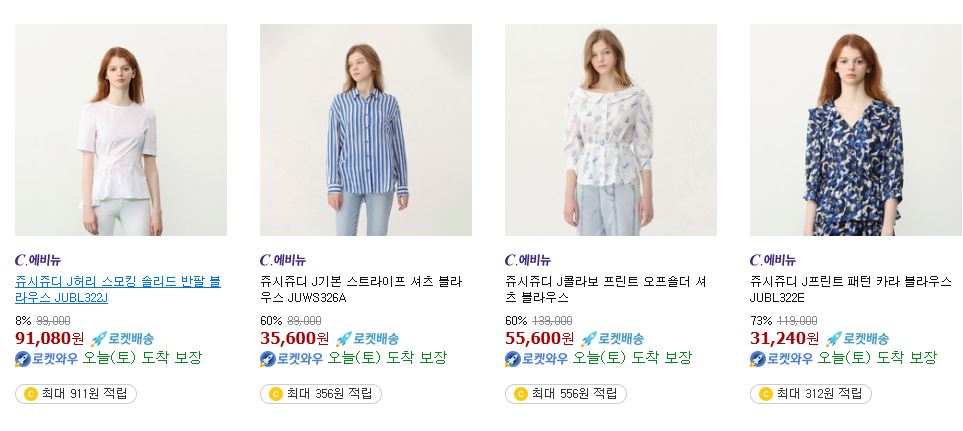Open the blue striped shirt product image
963x431 pixels.
point(366,130)
